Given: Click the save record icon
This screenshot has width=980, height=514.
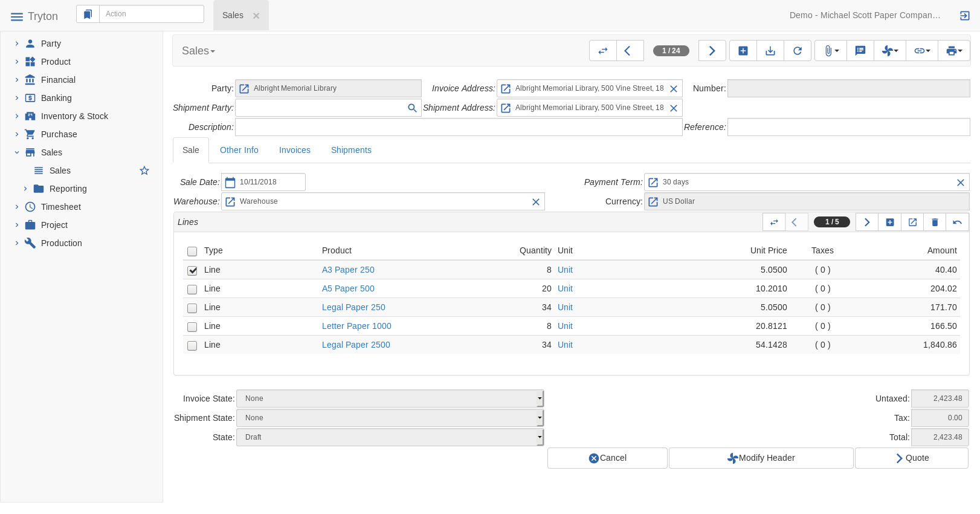Looking at the screenshot, I should click(770, 51).
